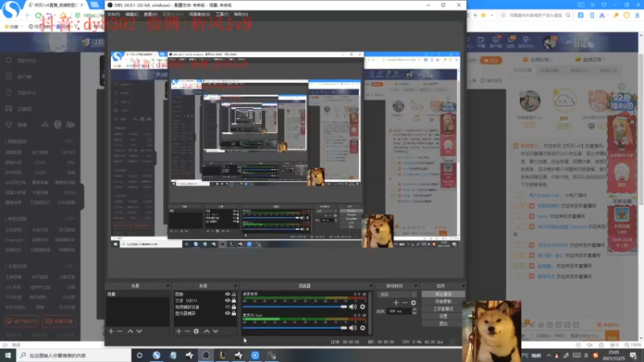Open the 场景集合(S) menu in OBS
The height and width of the screenshot is (362, 644).
coord(200,14)
